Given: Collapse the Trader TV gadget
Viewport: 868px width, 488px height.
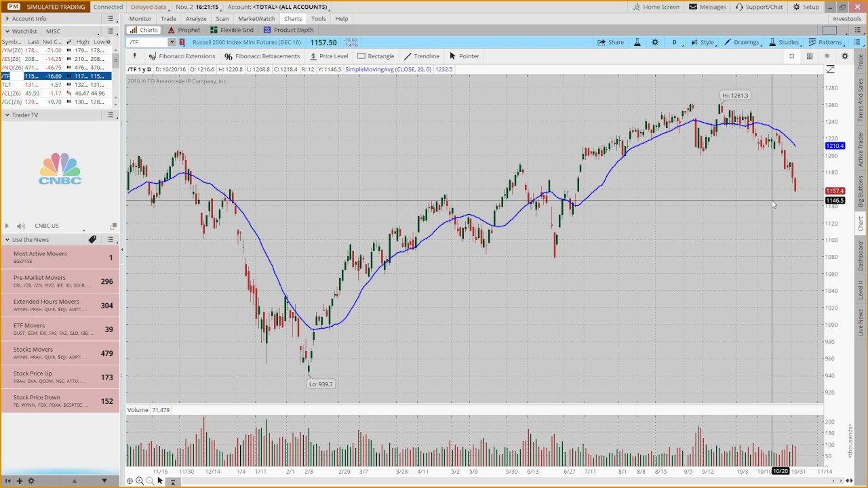Looking at the screenshot, I should (7, 115).
